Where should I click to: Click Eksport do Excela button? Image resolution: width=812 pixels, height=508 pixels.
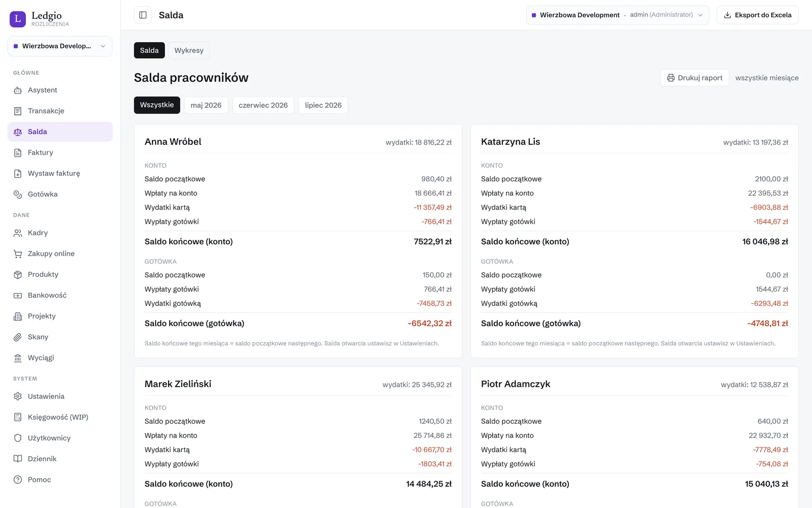tap(758, 15)
